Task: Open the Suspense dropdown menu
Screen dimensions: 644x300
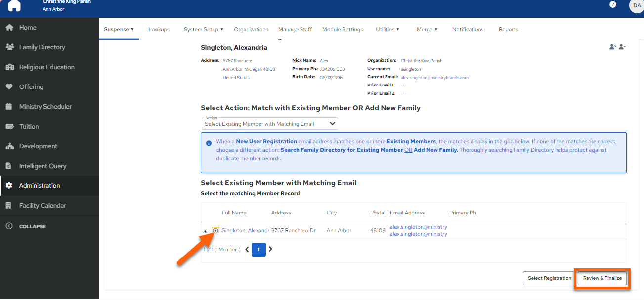Action: coord(119,29)
